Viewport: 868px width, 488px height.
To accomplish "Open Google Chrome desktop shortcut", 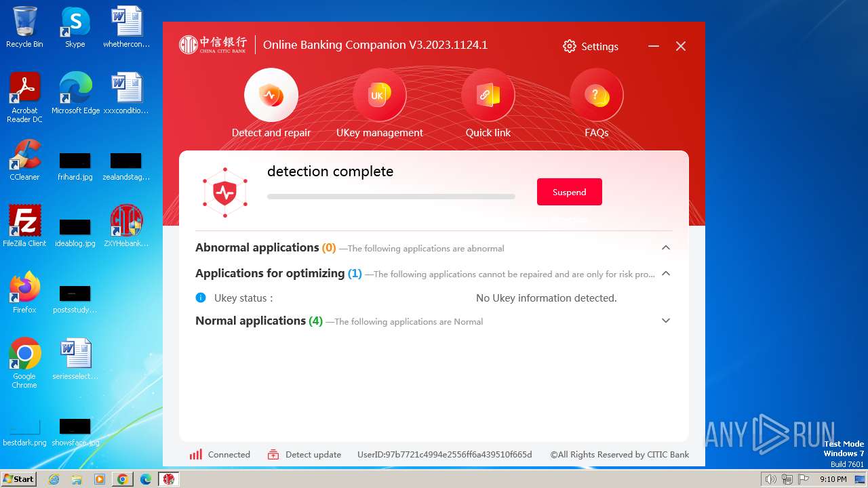I will click(x=24, y=363).
